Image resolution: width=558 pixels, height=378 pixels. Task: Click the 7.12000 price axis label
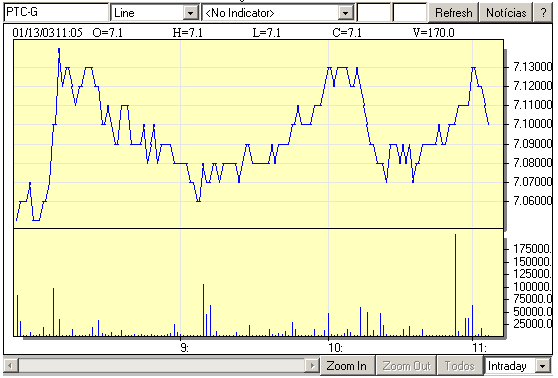(x=532, y=85)
